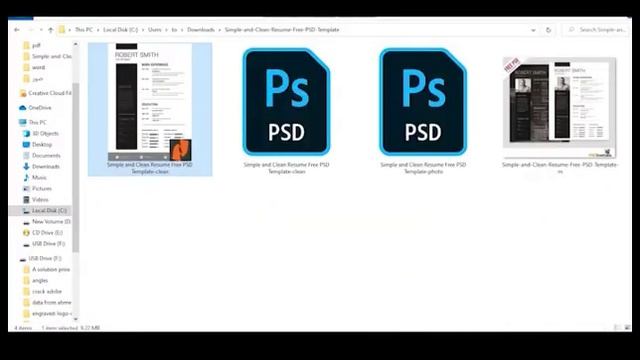Open Documents in navigation pane
The height and width of the screenshot is (360, 640).
click(x=42, y=156)
